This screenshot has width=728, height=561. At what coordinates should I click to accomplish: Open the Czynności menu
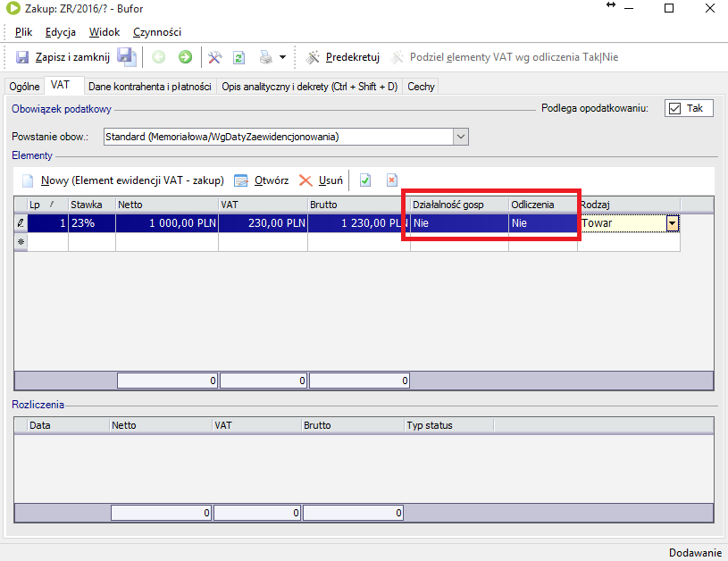click(x=157, y=32)
